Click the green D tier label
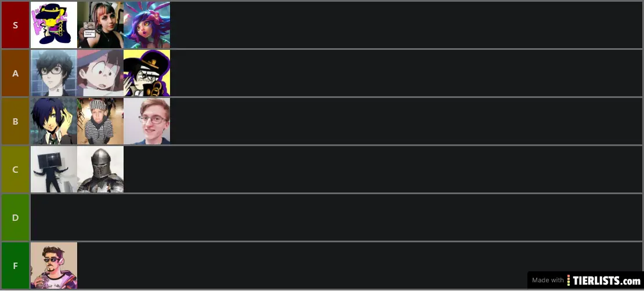 (x=15, y=217)
